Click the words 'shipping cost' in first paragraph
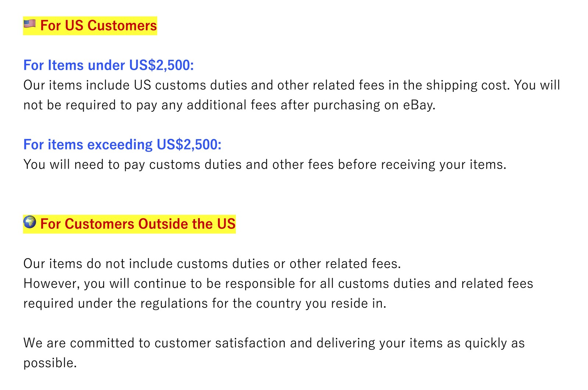 468,85
